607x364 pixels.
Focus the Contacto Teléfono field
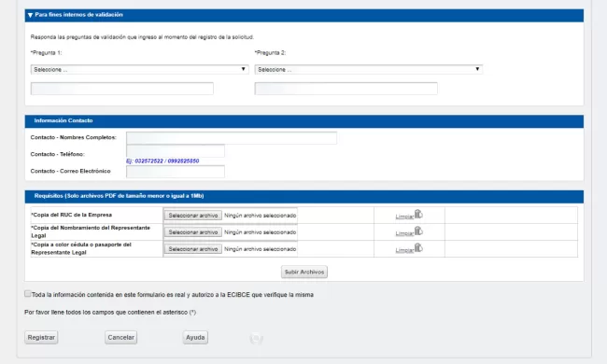[176, 151]
